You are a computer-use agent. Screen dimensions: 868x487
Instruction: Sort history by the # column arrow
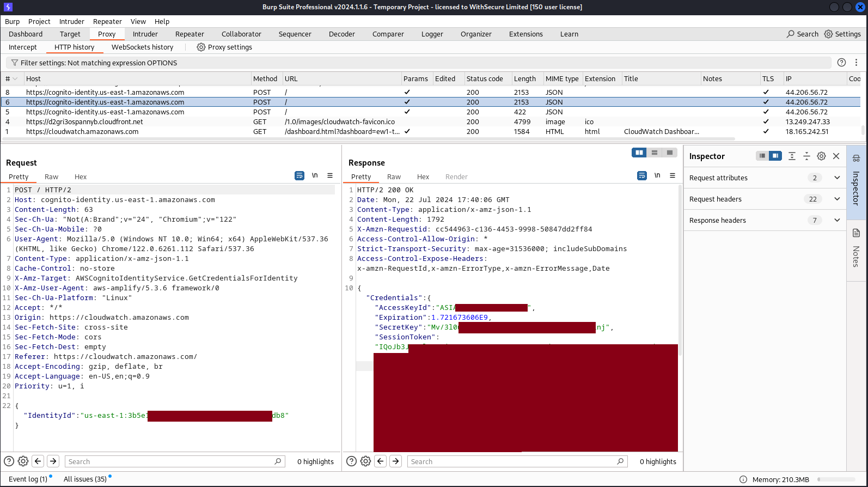point(15,79)
